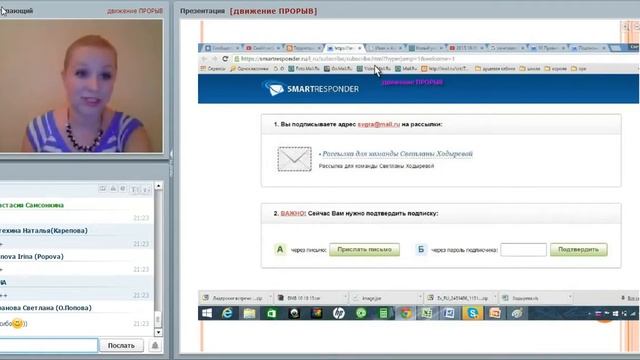
Task: Open the Одноклассники bookmark
Action: [249, 69]
